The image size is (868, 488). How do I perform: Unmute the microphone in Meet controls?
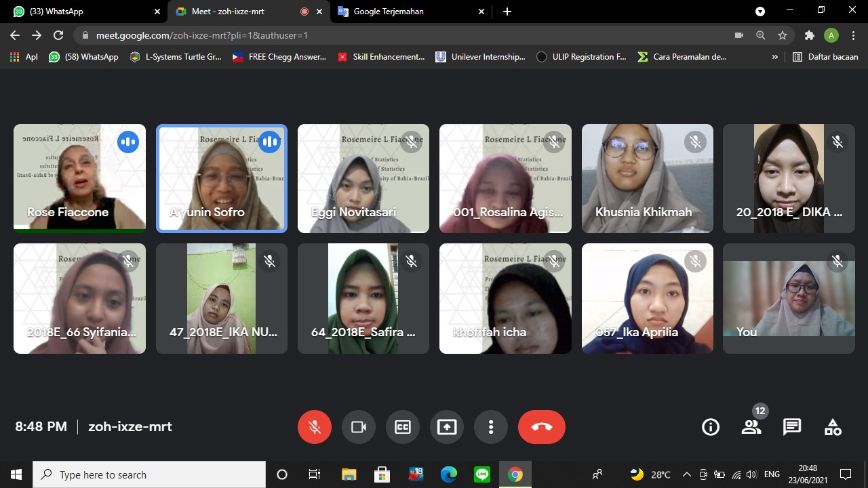click(315, 427)
